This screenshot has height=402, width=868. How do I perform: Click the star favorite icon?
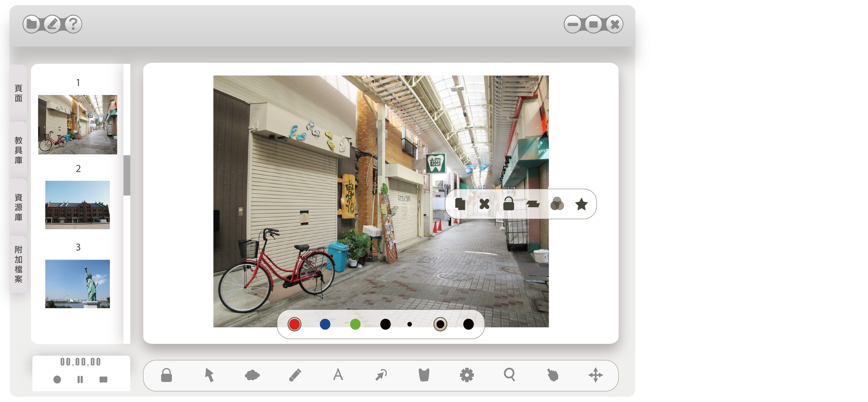(581, 204)
